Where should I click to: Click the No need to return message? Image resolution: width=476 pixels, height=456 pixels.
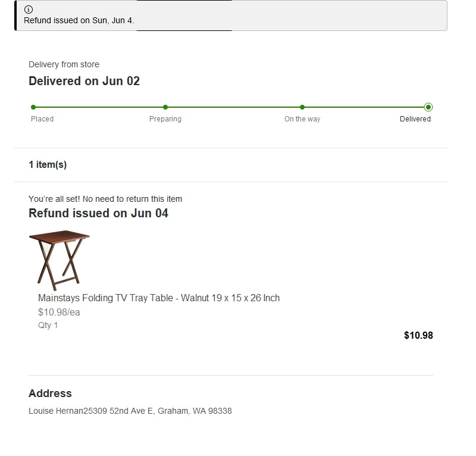click(105, 199)
